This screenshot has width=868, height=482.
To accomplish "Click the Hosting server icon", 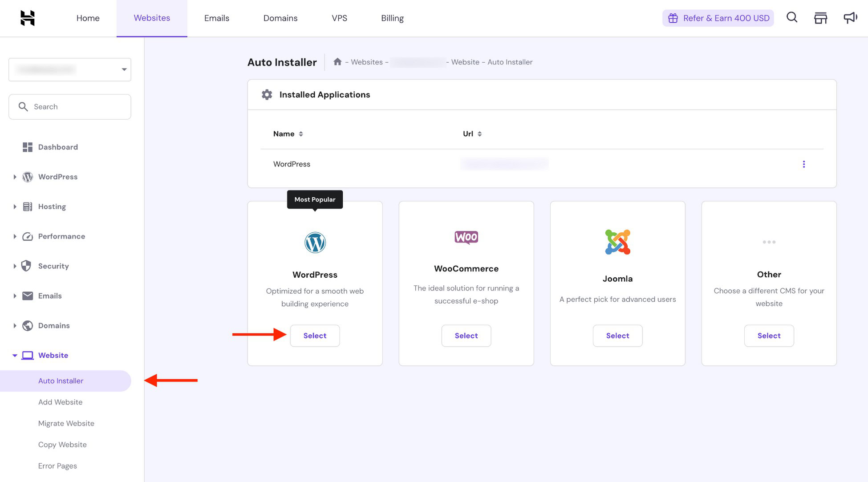I will coord(28,207).
